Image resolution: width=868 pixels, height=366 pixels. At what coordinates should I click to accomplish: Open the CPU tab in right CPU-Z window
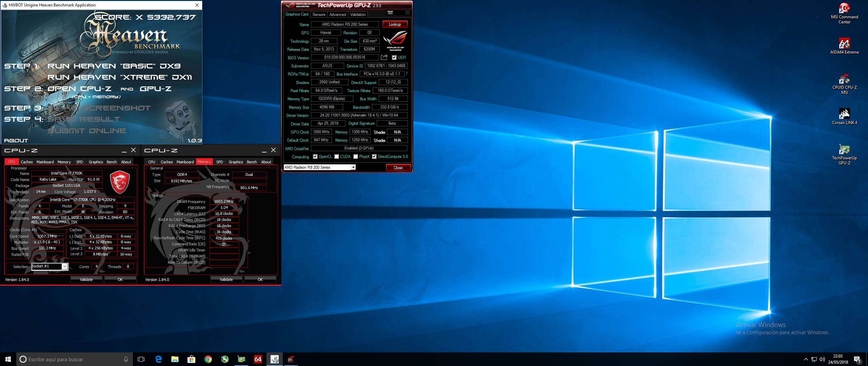click(x=152, y=162)
